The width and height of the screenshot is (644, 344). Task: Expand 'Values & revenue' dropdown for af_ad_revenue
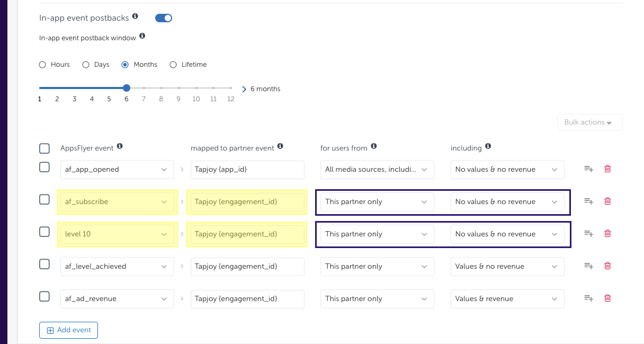point(507,299)
